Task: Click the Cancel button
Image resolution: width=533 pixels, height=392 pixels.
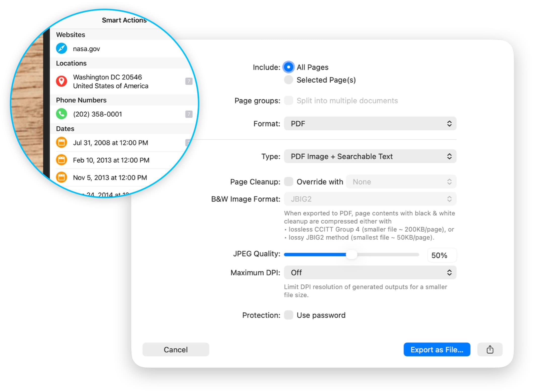Action: pyautogui.click(x=175, y=349)
